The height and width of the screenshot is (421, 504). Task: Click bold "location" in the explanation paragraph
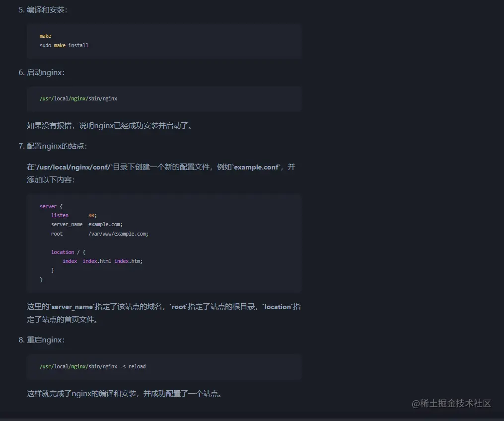click(x=278, y=307)
